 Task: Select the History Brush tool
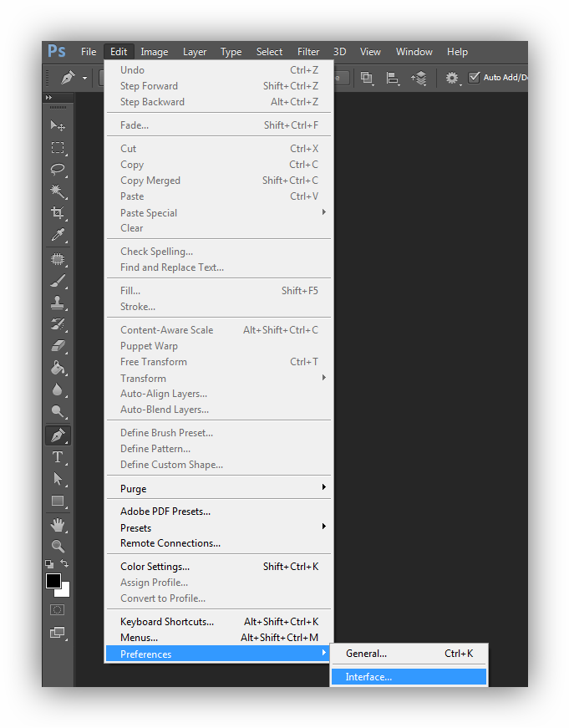(x=58, y=324)
